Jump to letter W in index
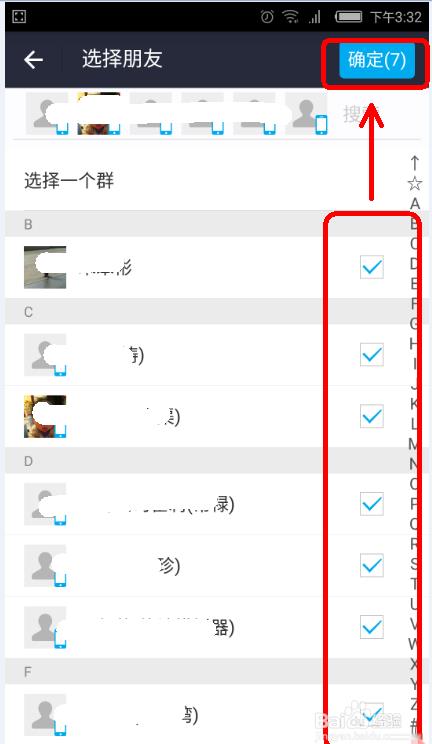 tap(414, 644)
